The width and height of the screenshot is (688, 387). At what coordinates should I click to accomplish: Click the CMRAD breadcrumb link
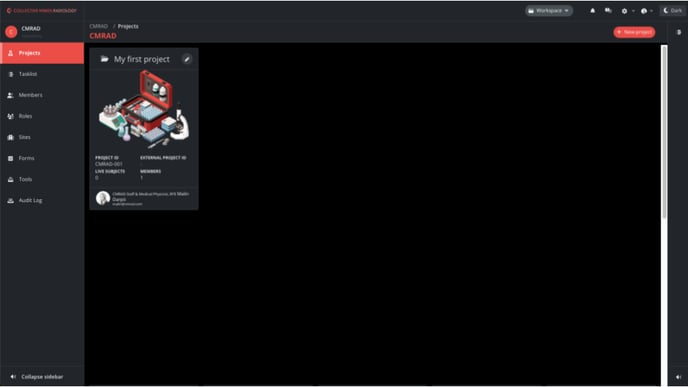[98, 26]
